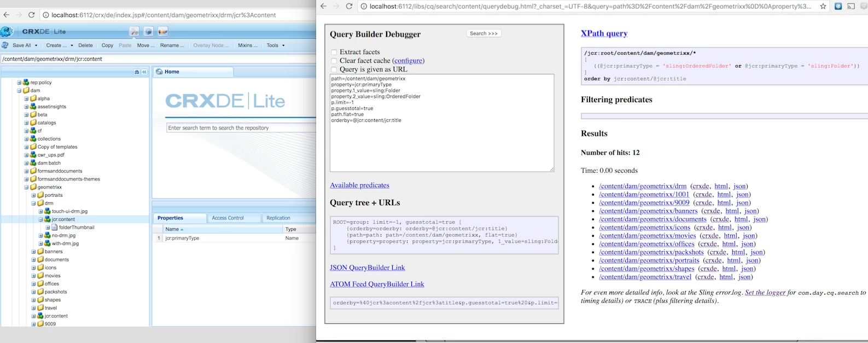
Task: Expand the banners folder in the tree
Action: 33,252
